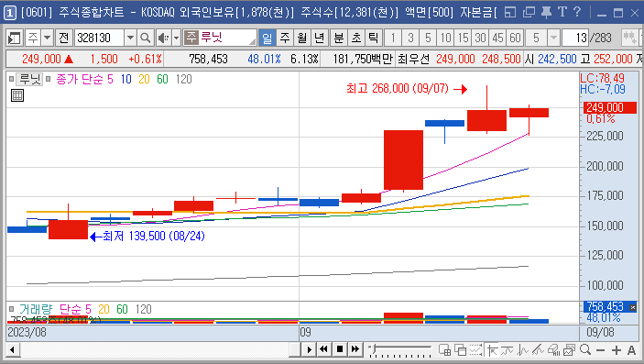Open the custom interval dropdown arrow
This screenshot has height=364, width=644.
click(553, 39)
